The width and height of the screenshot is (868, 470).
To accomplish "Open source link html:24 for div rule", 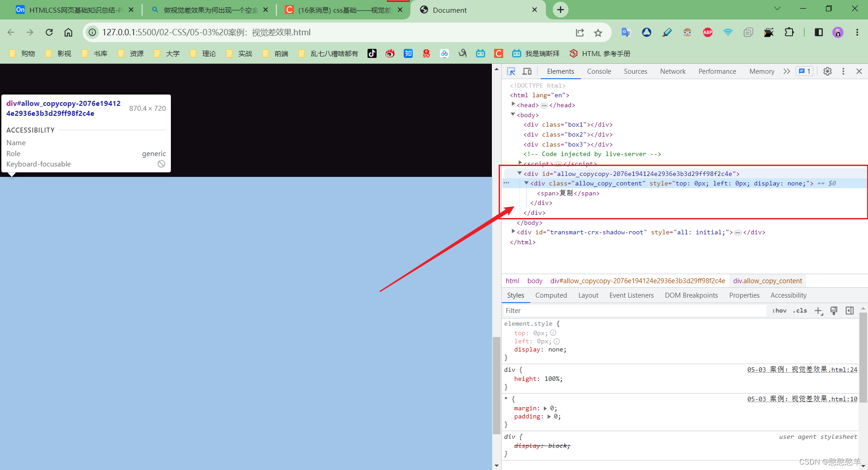I will 802,370.
